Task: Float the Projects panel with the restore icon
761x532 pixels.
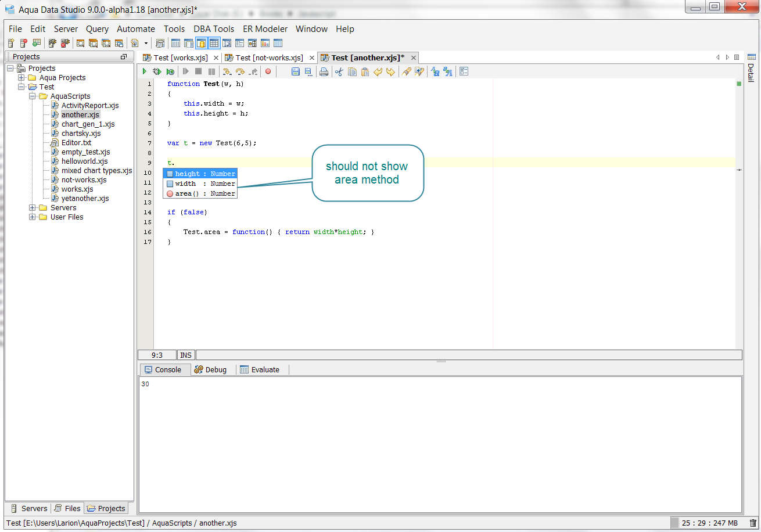Action: pos(123,57)
